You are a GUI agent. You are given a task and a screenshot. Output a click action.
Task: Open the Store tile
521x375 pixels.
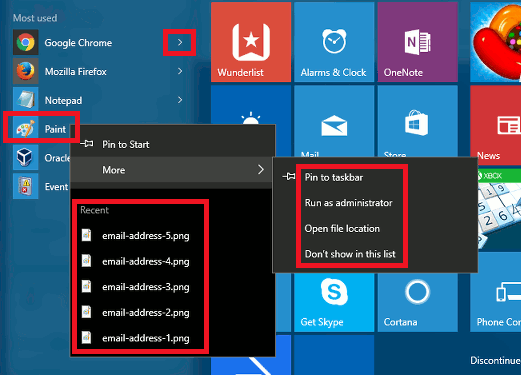(x=418, y=121)
